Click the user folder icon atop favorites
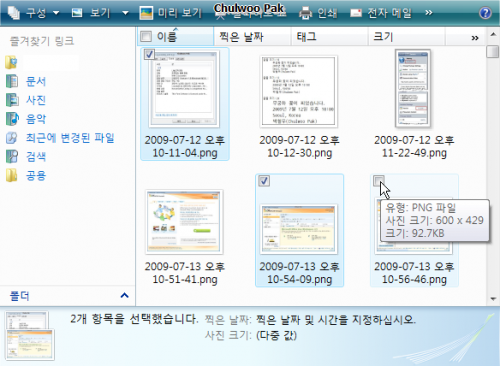 [11, 62]
